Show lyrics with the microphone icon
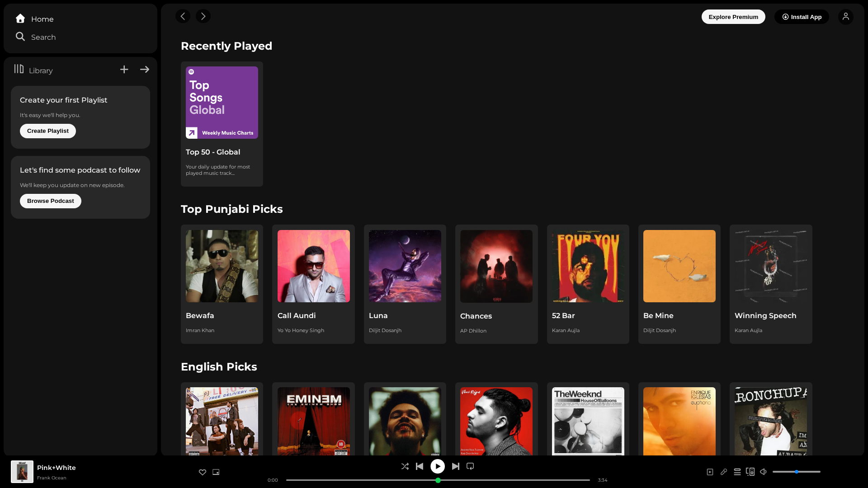The width and height of the screenshot is (868, 488). [x=724, y=472]
